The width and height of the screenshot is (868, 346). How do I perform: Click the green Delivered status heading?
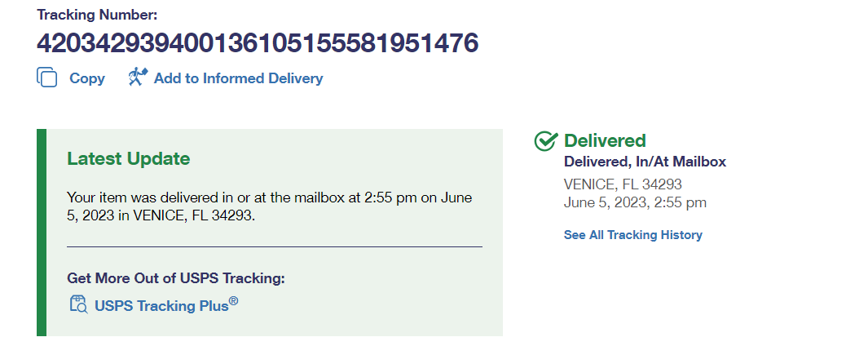[x=605, y=140]
